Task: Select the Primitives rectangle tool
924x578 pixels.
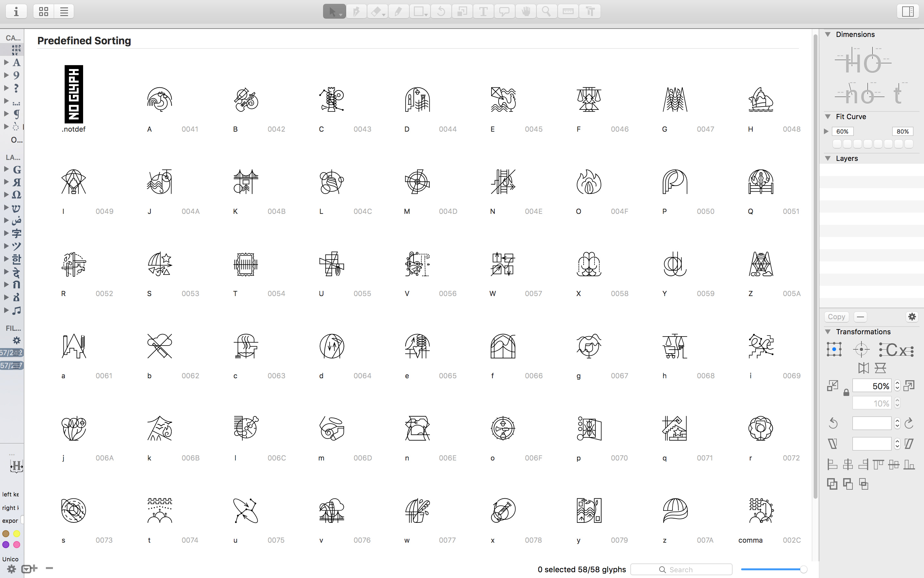Action: point(420,12)
